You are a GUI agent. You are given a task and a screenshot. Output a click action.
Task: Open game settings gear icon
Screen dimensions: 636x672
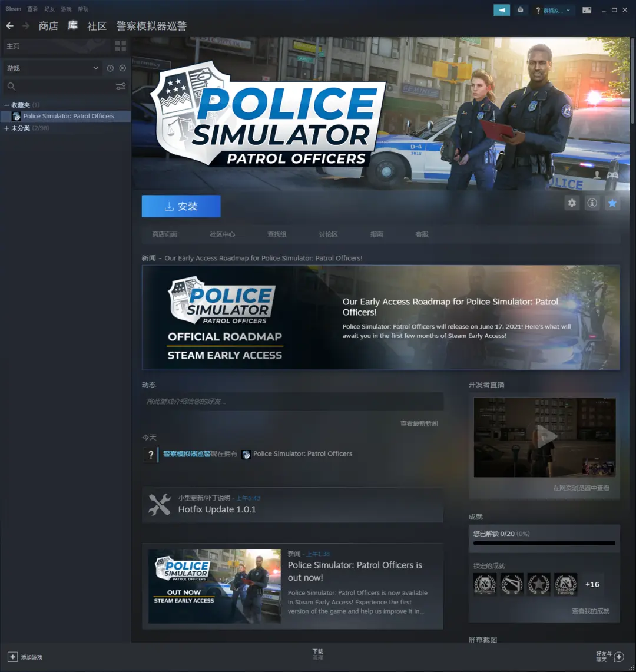click(572, 203)
